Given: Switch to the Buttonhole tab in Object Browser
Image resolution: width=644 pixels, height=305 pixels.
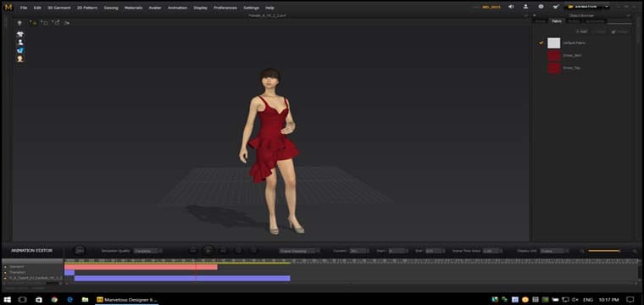Looking at the screenshot, I should pos(595,21).
